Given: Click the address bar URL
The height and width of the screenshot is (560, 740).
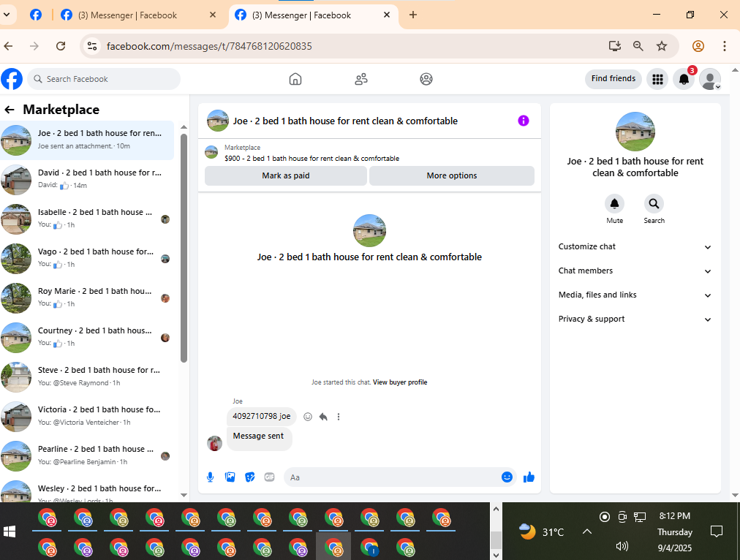Looking at the screenshot, I should pos(209,46).
